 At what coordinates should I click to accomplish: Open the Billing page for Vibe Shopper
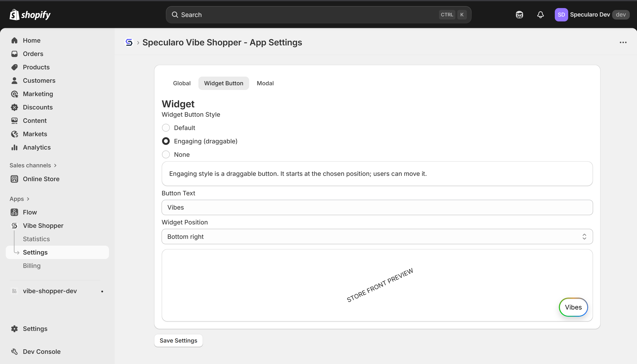[x=31, y=266]
